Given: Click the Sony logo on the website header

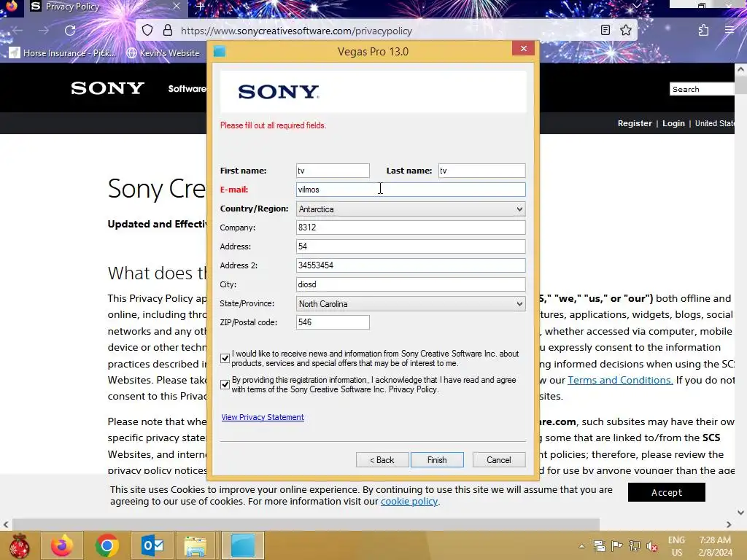Looking at the screenshot, I should pyautogui.click(x=107, y=88).
